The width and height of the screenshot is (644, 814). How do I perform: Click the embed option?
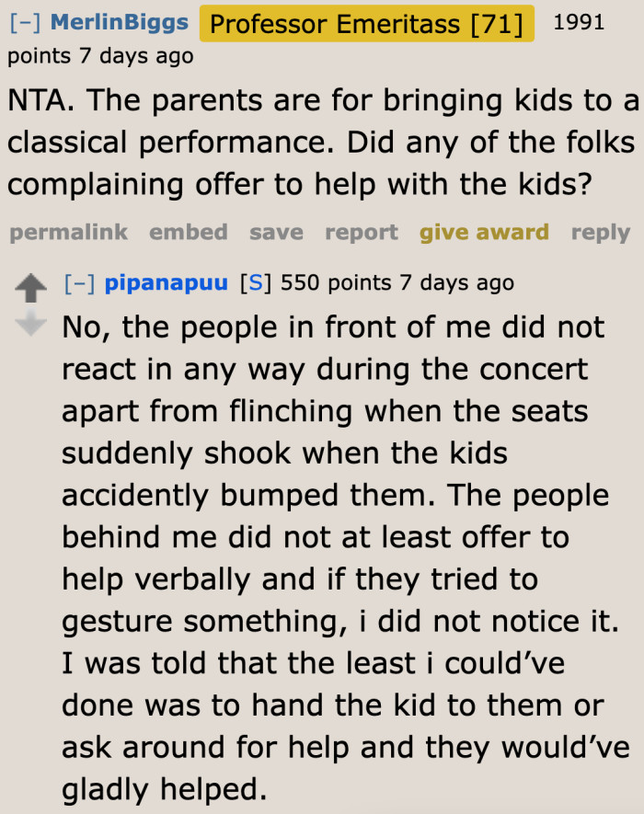(x=189, y=232)
